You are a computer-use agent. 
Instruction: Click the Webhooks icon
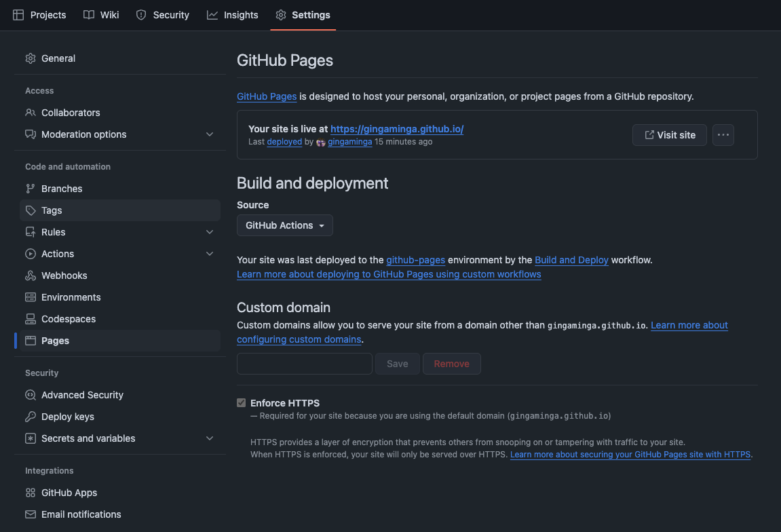coord(31,275)
